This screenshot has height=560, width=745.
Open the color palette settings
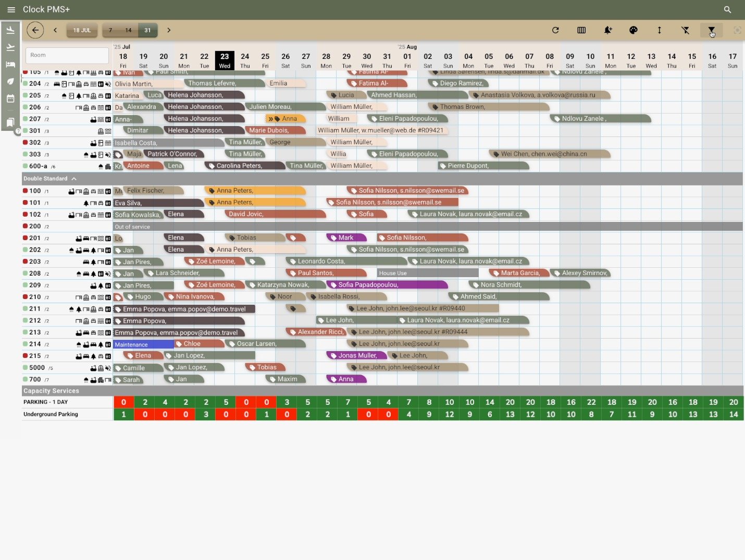click(x=634, y=30)
